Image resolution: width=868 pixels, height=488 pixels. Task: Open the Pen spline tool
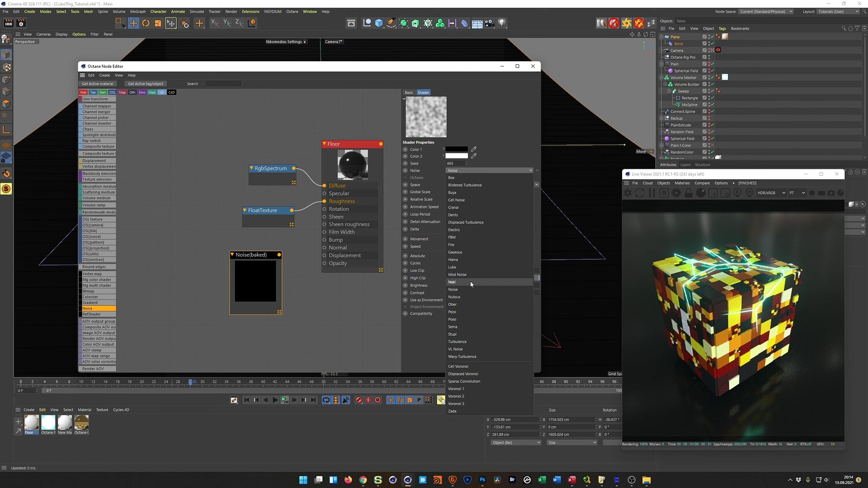click(391, 23)
